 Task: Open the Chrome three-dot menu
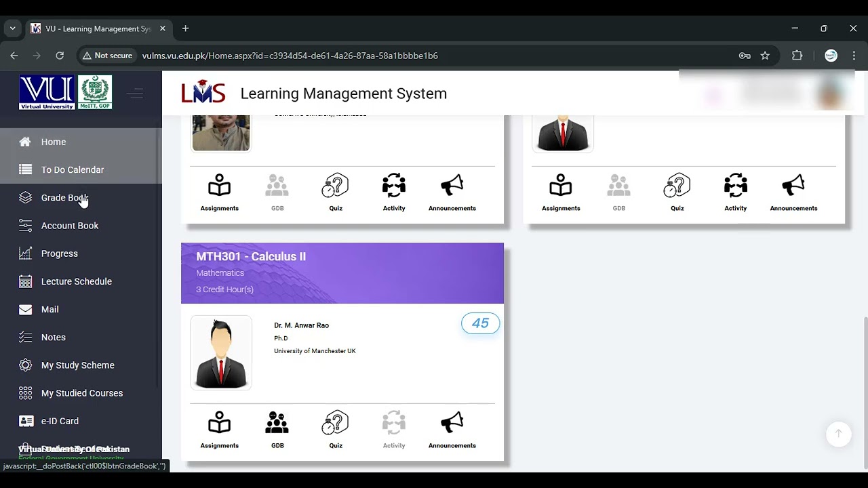(854, 56)
